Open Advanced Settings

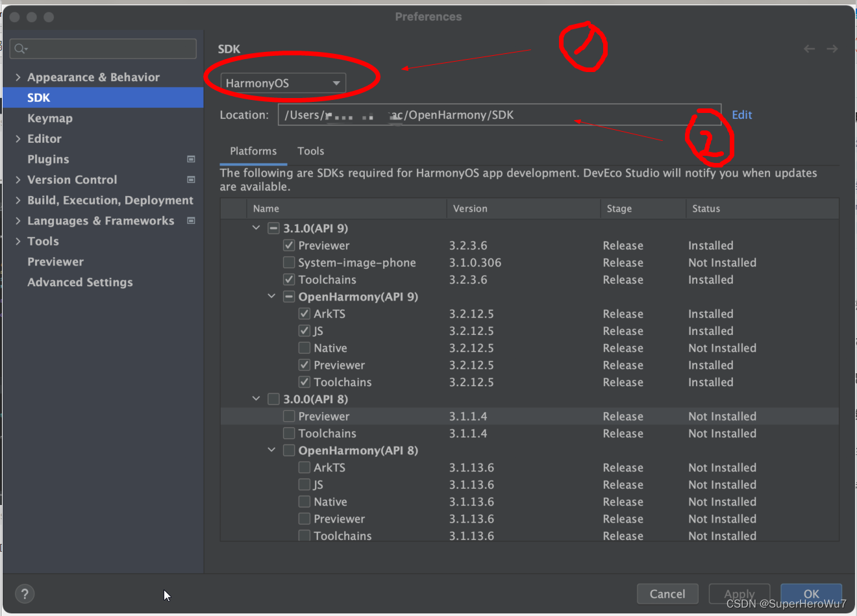click(80, 282)
